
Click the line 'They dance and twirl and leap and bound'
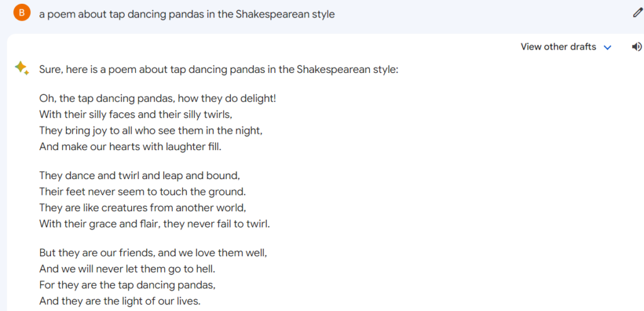coord(140,175)
